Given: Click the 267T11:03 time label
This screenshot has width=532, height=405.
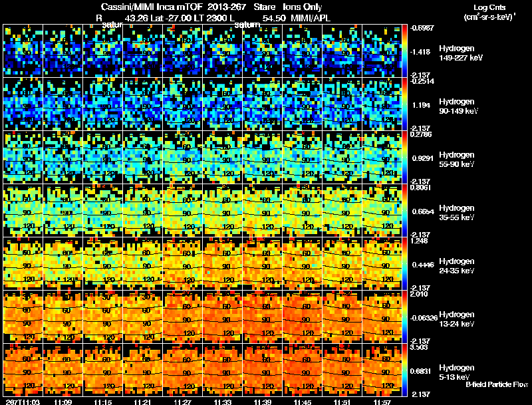Looking at the screenshot, I should pos(23,402).
